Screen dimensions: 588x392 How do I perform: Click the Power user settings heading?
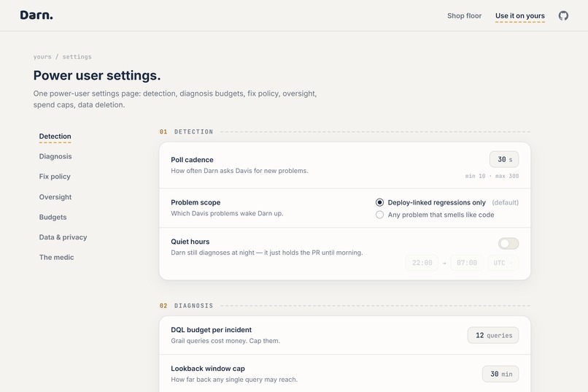click(x=97, y=75)
